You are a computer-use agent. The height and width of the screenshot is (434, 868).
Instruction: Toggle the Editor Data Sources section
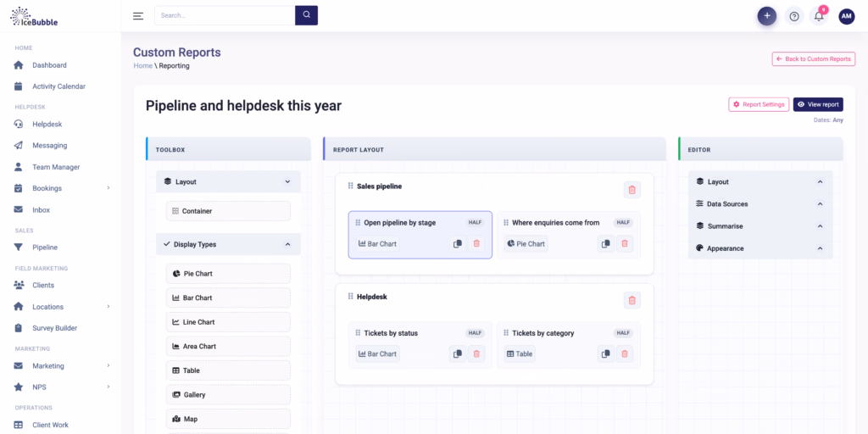760,203
